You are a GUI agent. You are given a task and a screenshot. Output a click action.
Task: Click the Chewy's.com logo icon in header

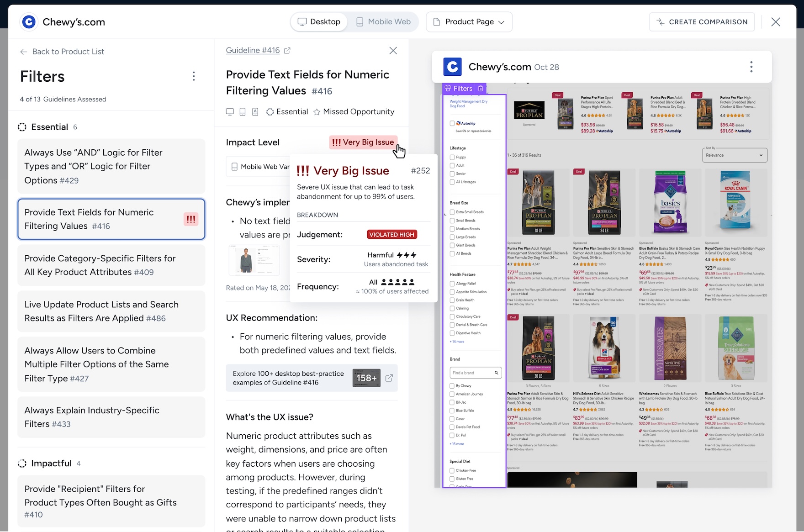coord(29,22)
